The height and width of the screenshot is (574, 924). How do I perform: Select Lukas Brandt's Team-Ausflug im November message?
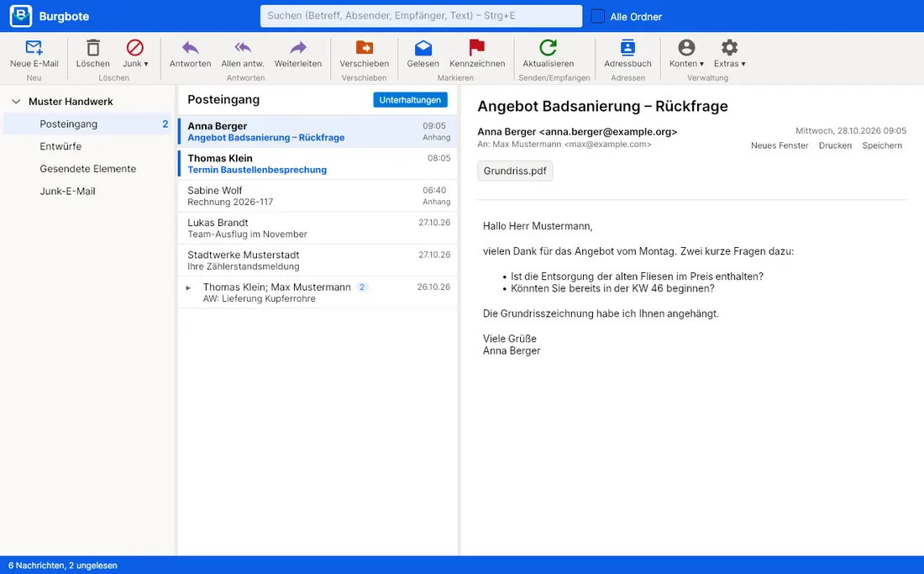(318, 228)
